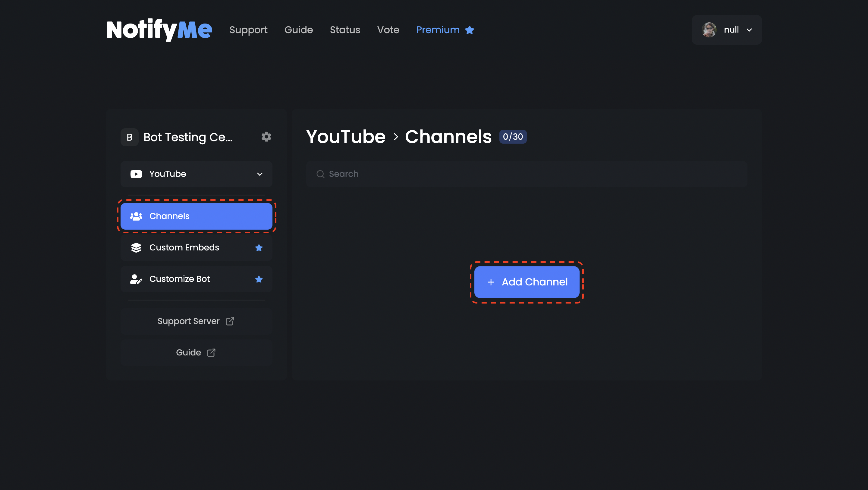Click the chevron in YouTube selector
Viewport: 868px width, 490px height.
click(x=259, y=174)
